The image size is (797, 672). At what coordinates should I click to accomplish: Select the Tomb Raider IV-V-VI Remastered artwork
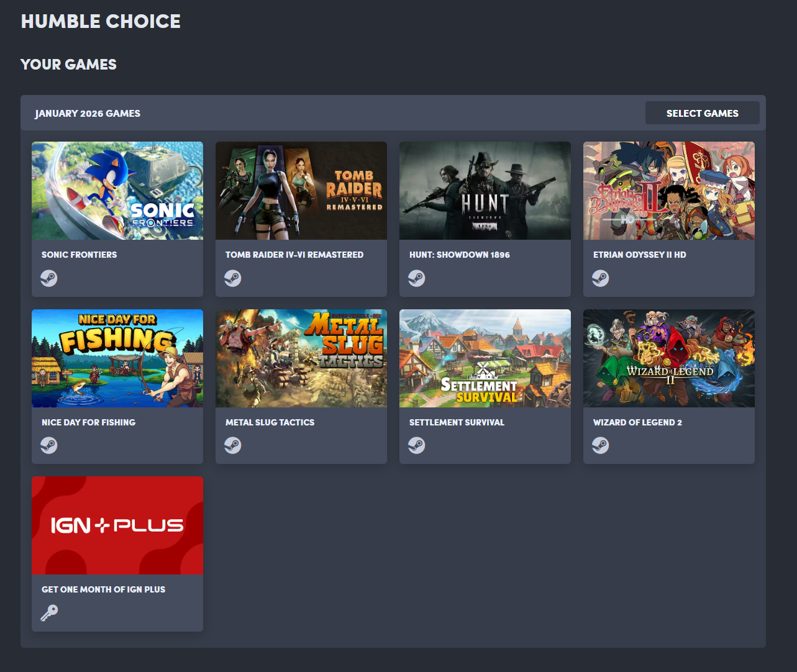click(x=301, y=191)
